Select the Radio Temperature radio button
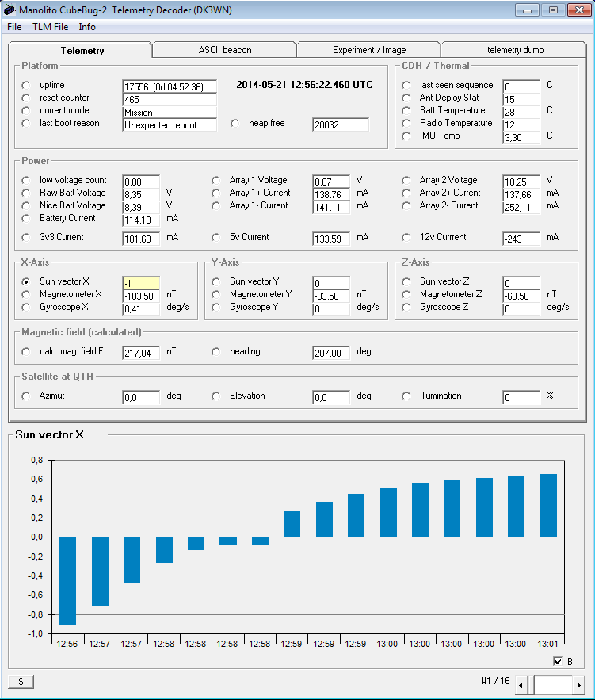 pyautogui.click(x=406, y=123)
